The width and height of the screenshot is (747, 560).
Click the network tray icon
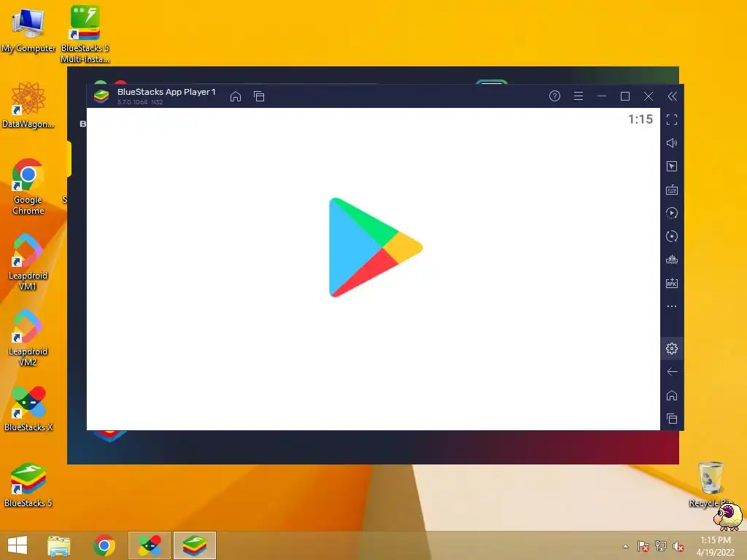pyautogui.click(x=661, y=546)
